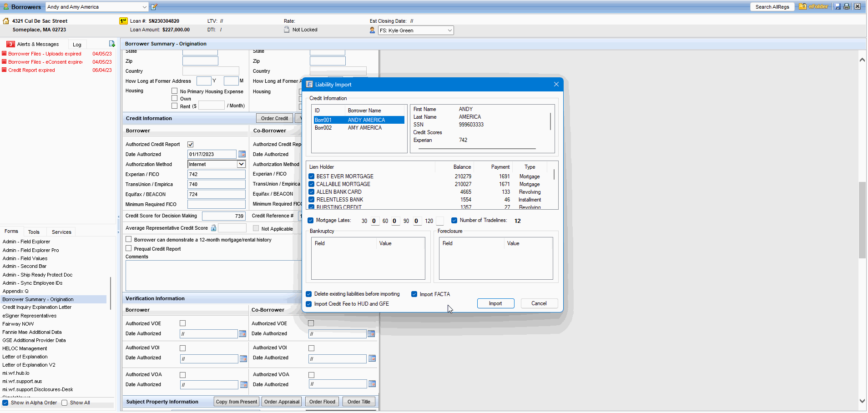Image resolution: width=868 pixels, height=413 pixels.
Task: Uncheck the BEST EVER MORTGAGE liability
Action: (x=312, y=176)
